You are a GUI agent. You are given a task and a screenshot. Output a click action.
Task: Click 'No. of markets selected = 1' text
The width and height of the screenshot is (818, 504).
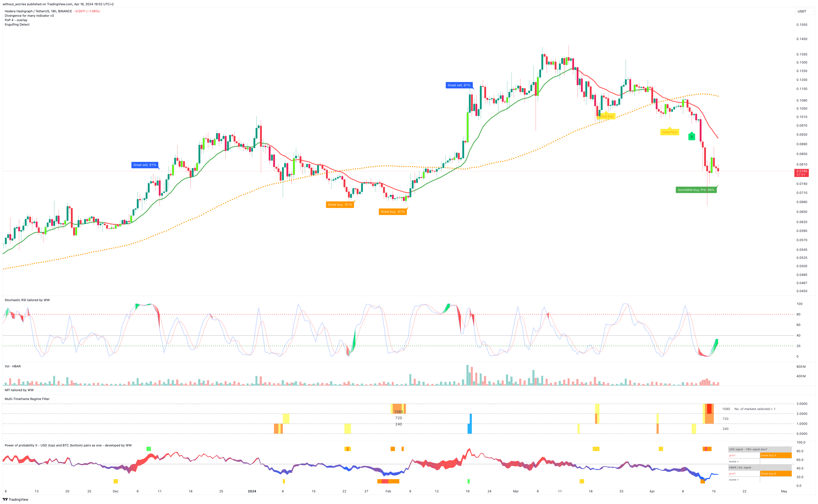click(x=755, y=409)
